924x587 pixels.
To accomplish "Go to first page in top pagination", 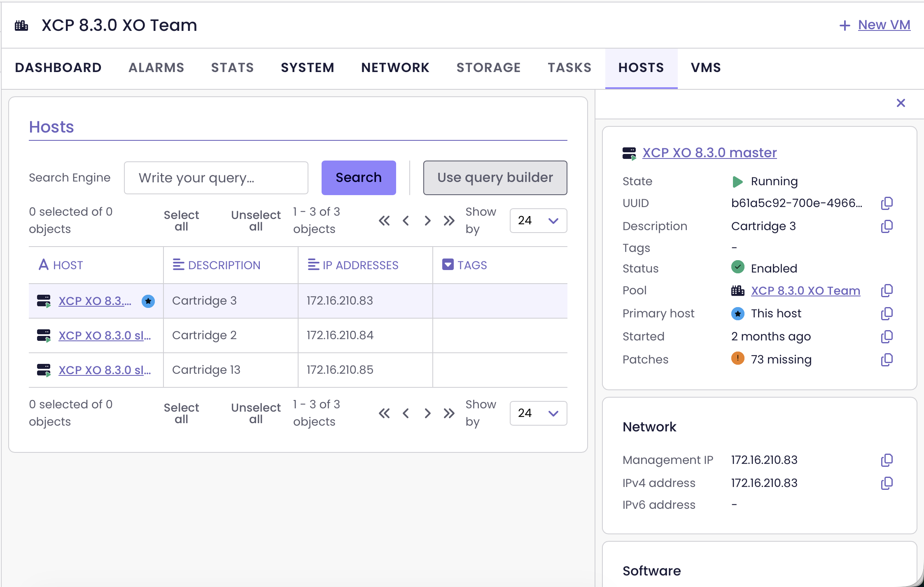I will click(x=384, y=221).
